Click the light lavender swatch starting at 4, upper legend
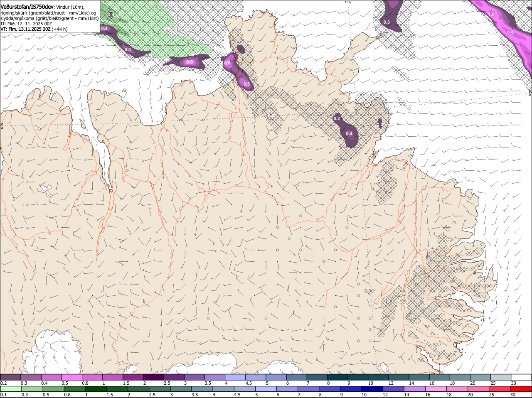The height and width of the screenshot is (398, 532). click(x=235, y=377)
